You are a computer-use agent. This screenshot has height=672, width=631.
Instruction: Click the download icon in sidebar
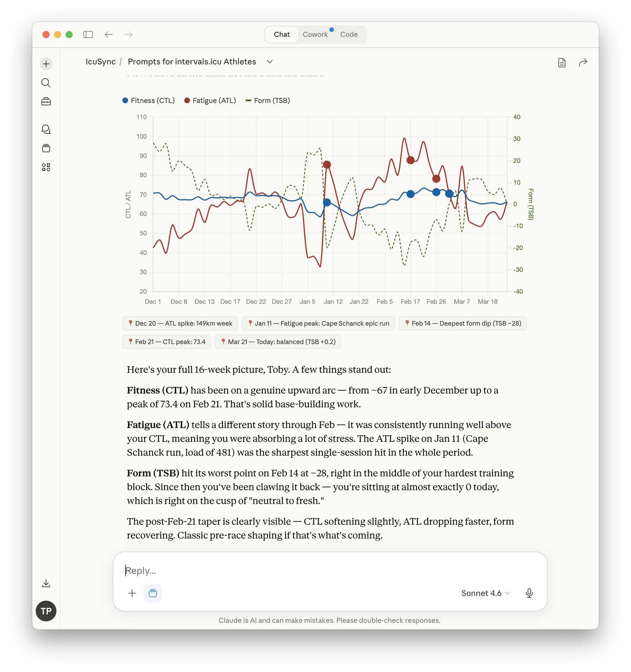46,583
